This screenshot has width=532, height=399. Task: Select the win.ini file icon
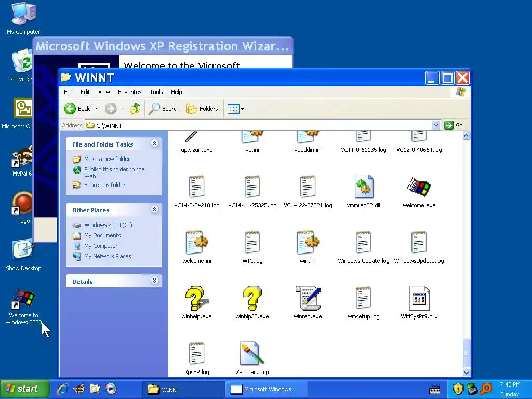click(308, 242)
